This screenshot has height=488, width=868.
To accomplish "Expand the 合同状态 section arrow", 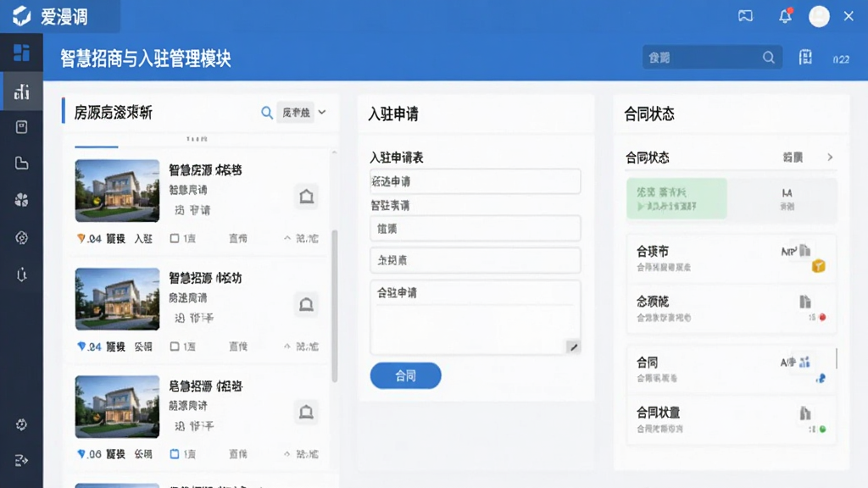I will pos(830,158).
